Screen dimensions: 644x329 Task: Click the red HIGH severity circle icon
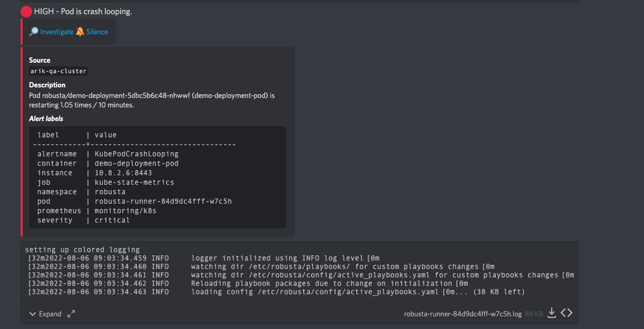(x=26, y=12)
